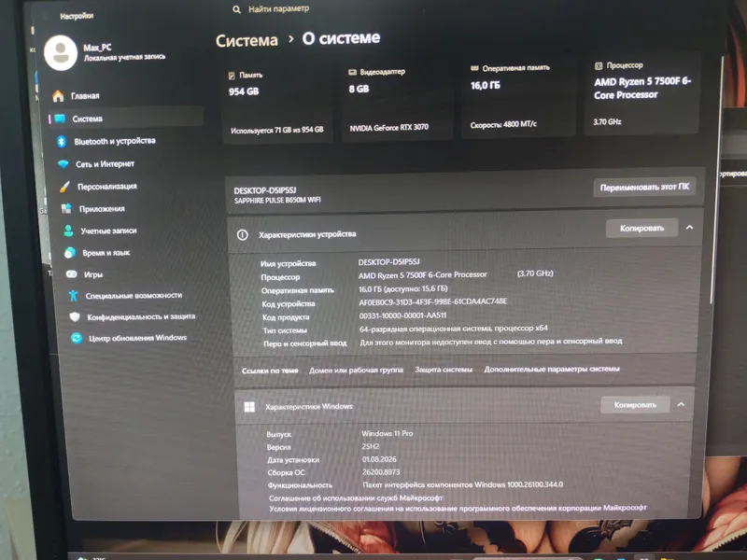This screenshot has height=560, width=747.
Task: Click the Центр обновления Windows update icon
Action: [77, 338]
